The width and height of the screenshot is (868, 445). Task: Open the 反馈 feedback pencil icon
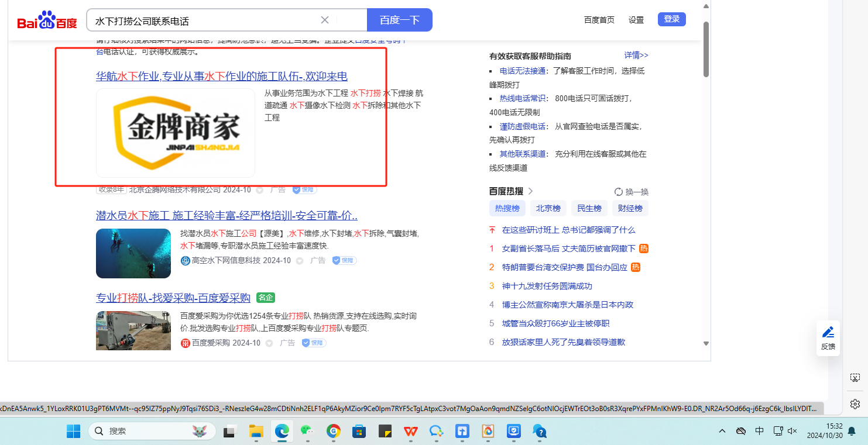tap(828, 333)
